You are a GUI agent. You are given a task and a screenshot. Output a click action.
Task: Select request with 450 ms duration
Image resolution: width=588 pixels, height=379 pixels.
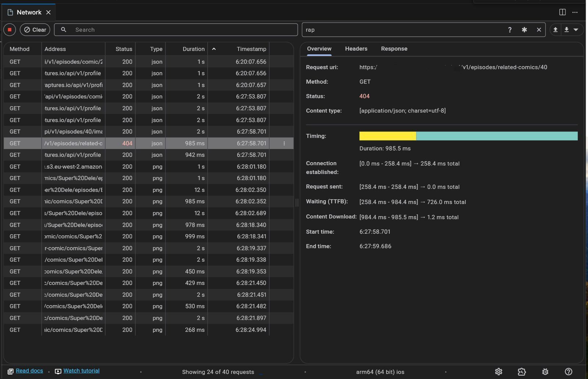[148, 272]
